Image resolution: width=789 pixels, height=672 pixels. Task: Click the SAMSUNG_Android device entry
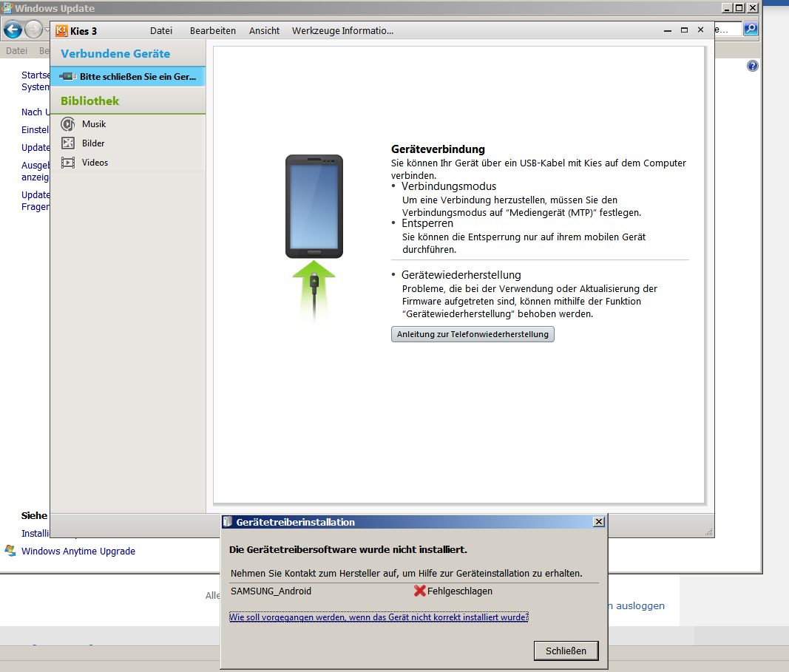[x=271, y=591]
